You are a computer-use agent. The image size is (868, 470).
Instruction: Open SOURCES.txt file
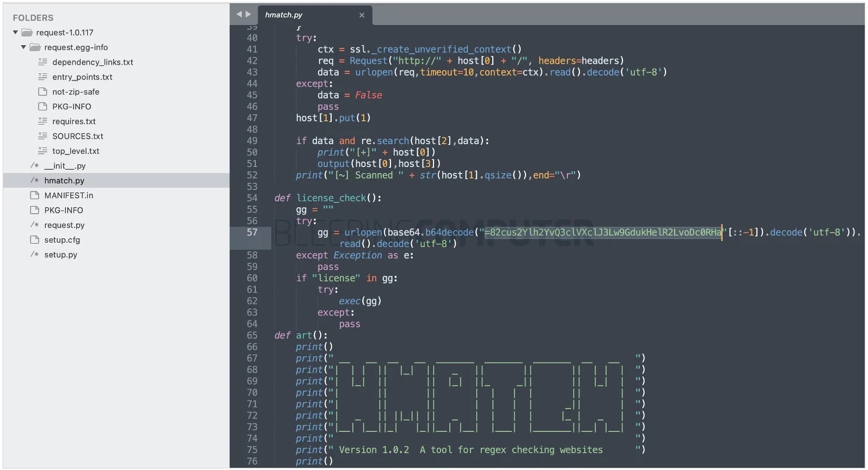click(x=77, y=136)
